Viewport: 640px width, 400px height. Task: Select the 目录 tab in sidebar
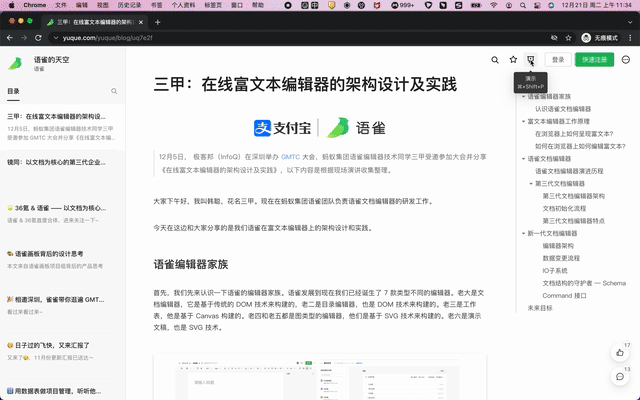13,91
